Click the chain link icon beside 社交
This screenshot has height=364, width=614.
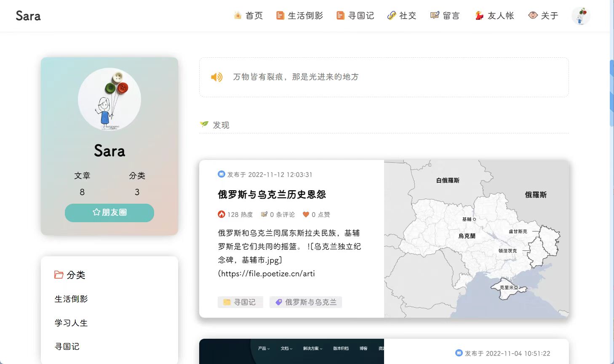tap(392, 16)
